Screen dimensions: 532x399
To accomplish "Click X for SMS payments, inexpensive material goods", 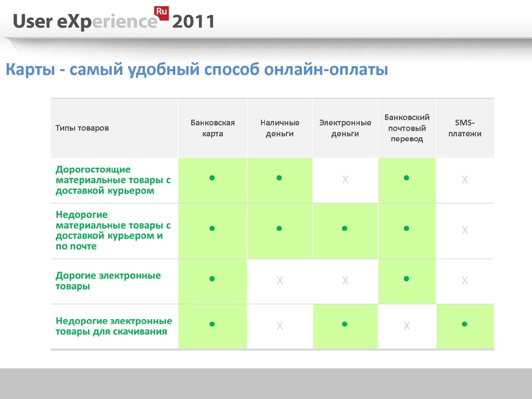I will tap(465, 230).
